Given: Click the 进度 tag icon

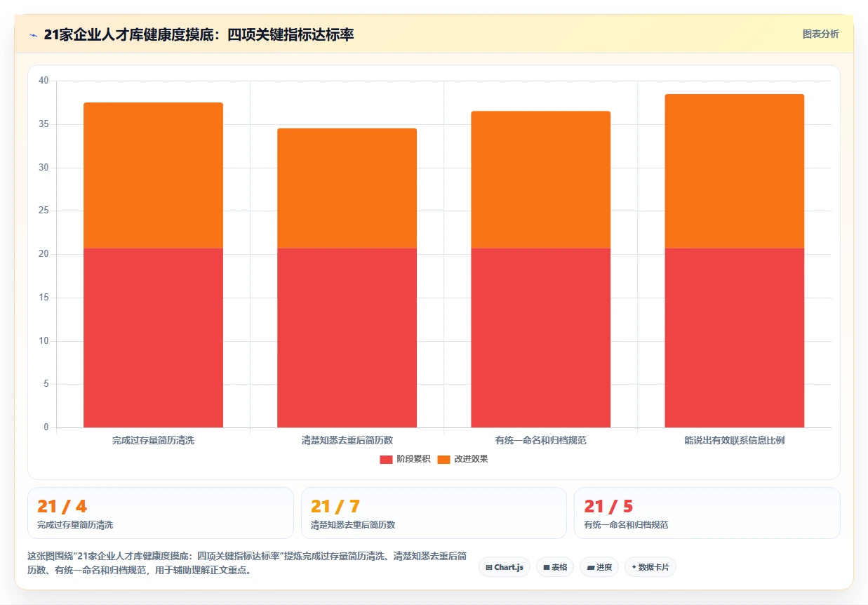Looking at the screenshot, I should 591,567.
